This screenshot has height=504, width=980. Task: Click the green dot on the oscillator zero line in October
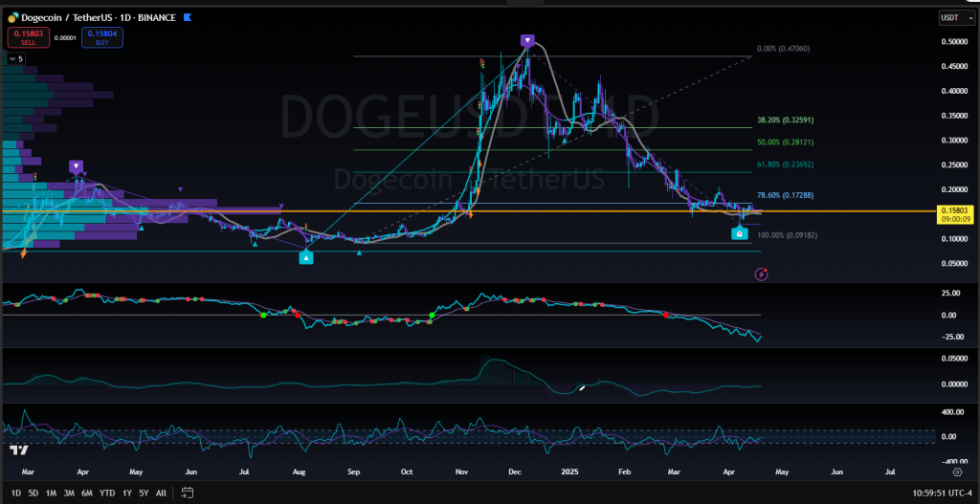click(432, 316)
